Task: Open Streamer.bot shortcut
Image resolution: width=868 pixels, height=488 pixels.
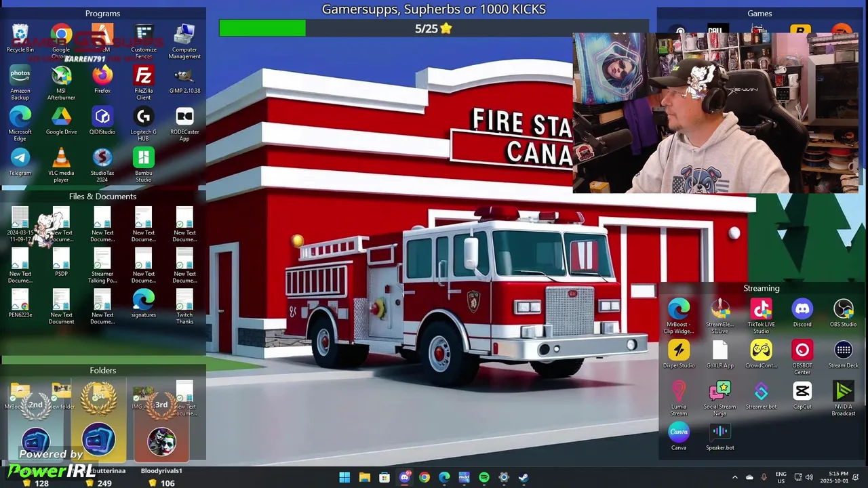Action: [761, 396]
